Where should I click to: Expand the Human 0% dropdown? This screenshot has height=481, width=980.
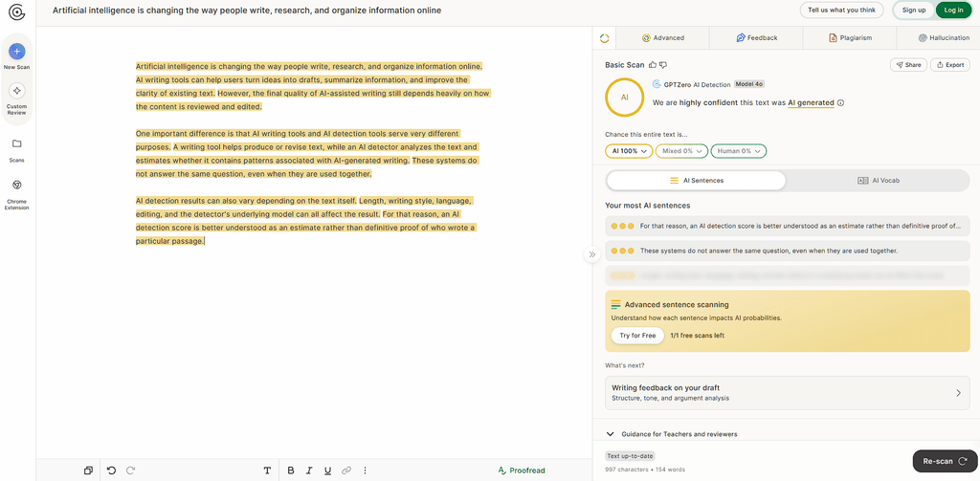[x=738, y=151]
